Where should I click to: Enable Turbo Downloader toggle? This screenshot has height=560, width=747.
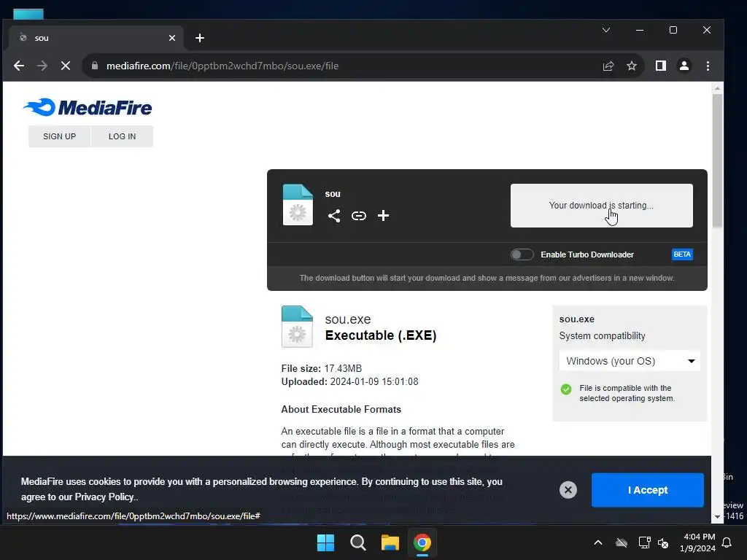[522, 254]
